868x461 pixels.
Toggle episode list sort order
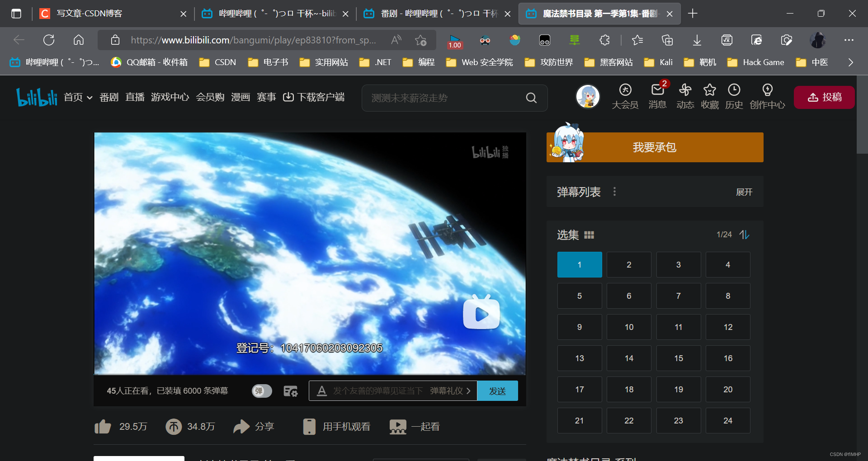pyautogui.click(x=744, y=235)
